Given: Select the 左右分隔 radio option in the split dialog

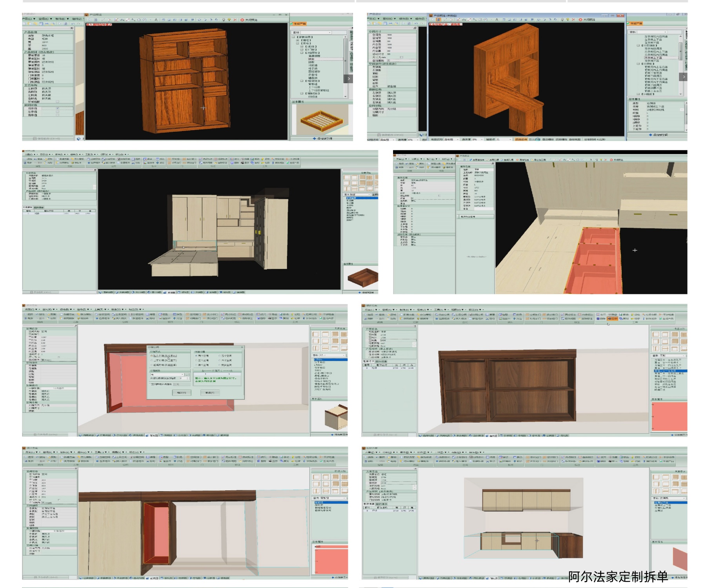Looking at the screenshot, I should (152, 356).
